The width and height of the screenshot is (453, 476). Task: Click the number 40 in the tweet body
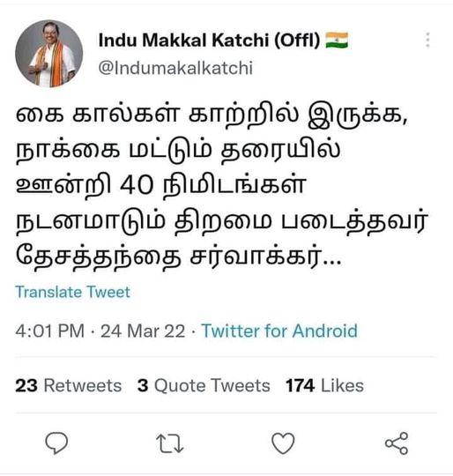click(x=137, y=185)
